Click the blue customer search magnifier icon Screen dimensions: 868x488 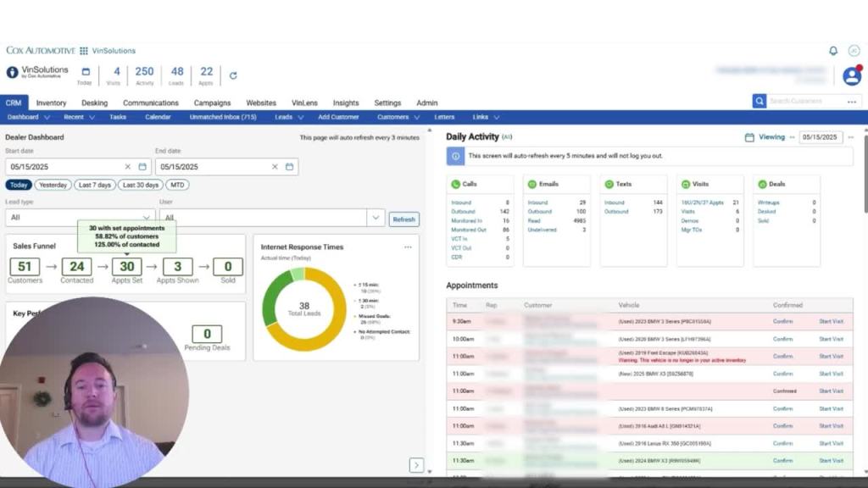click(x=759, y=101)
